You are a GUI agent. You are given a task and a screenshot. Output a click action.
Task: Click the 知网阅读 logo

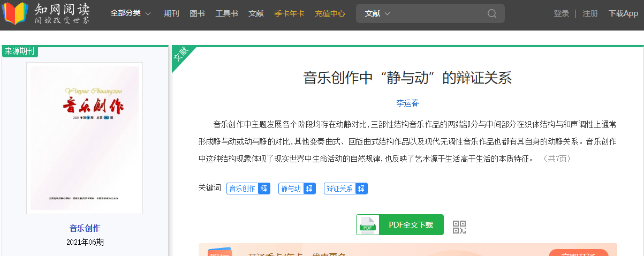click(46, 14)
